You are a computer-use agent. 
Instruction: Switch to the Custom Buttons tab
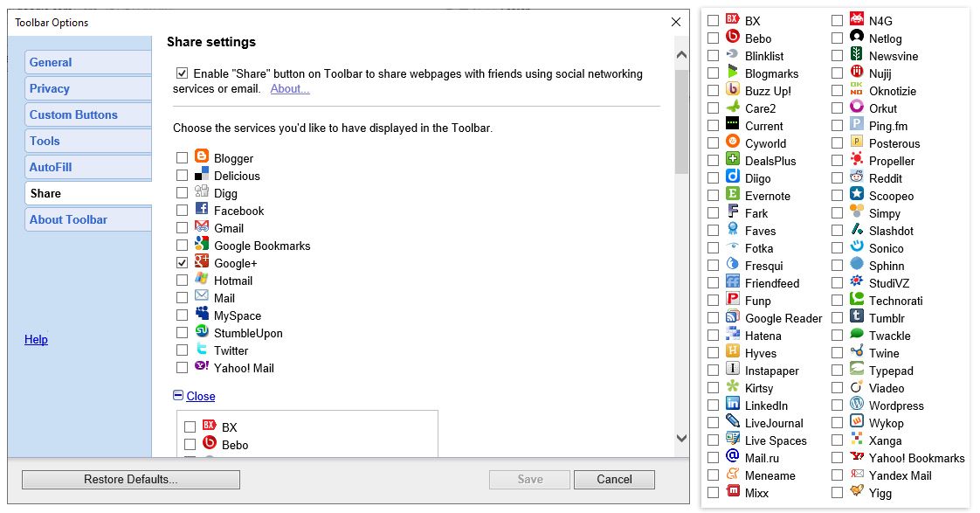pos(88,114)
